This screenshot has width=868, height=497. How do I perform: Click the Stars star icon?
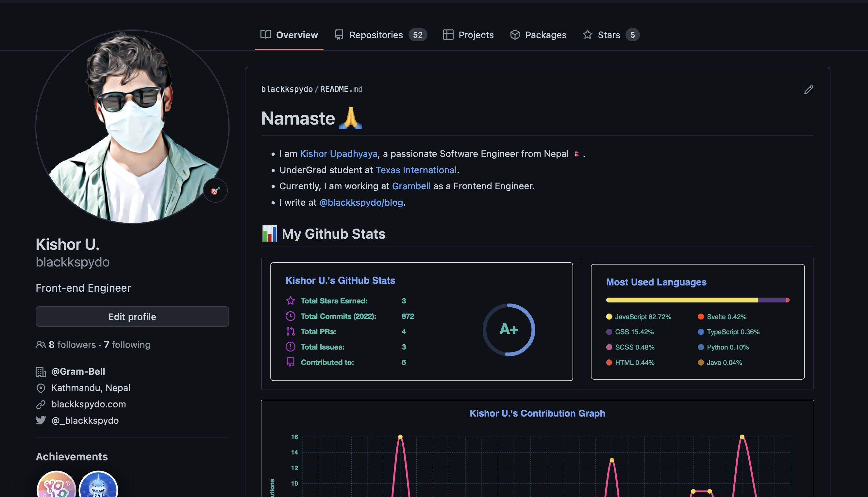click(587, 34)
